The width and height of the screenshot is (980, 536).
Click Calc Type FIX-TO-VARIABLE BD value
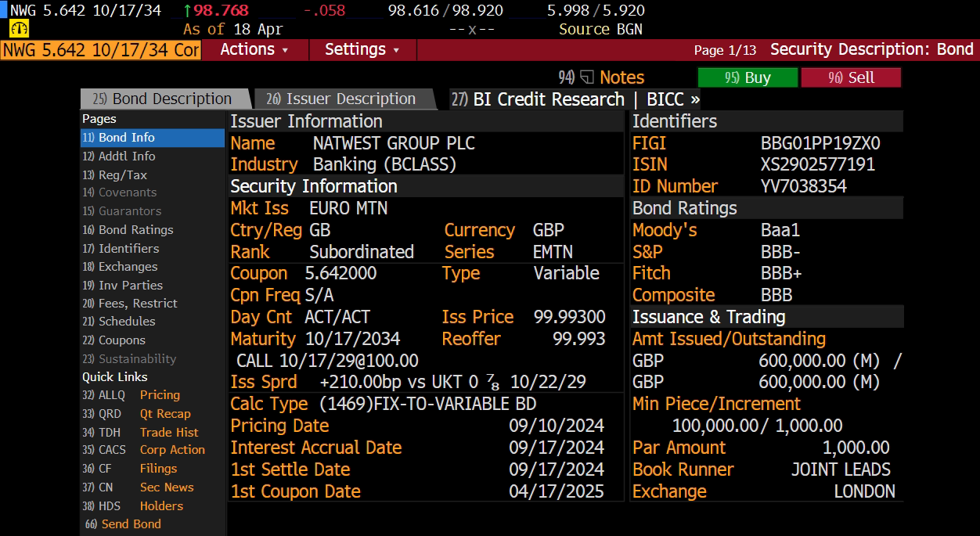pos(428,405)
